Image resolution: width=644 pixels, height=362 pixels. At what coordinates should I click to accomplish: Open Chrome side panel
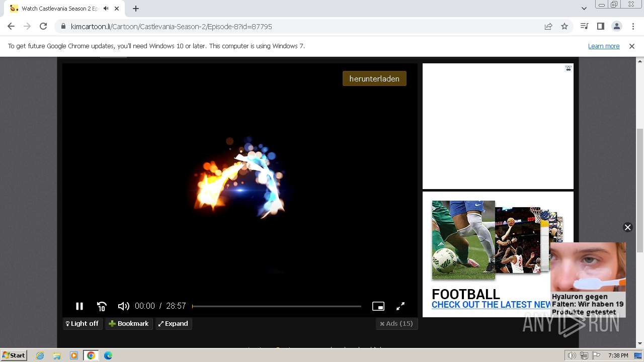pyautogui.click(x=600, y=26)
